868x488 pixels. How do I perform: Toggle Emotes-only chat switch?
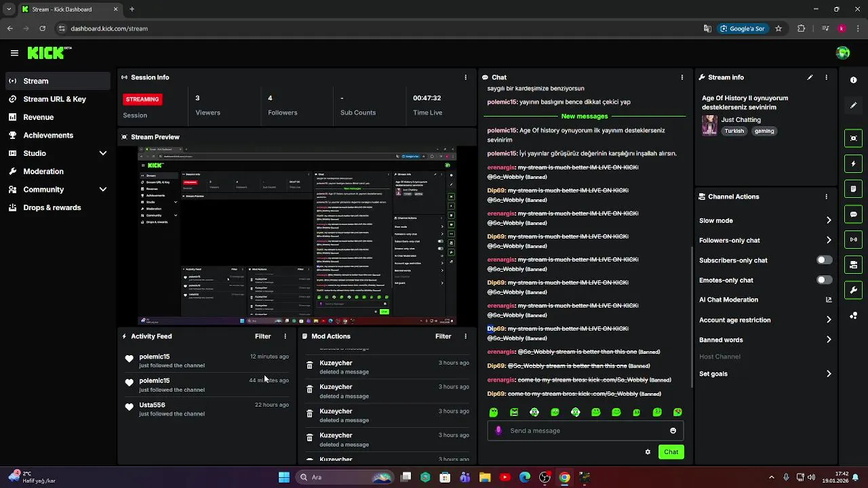click(825, 280)
